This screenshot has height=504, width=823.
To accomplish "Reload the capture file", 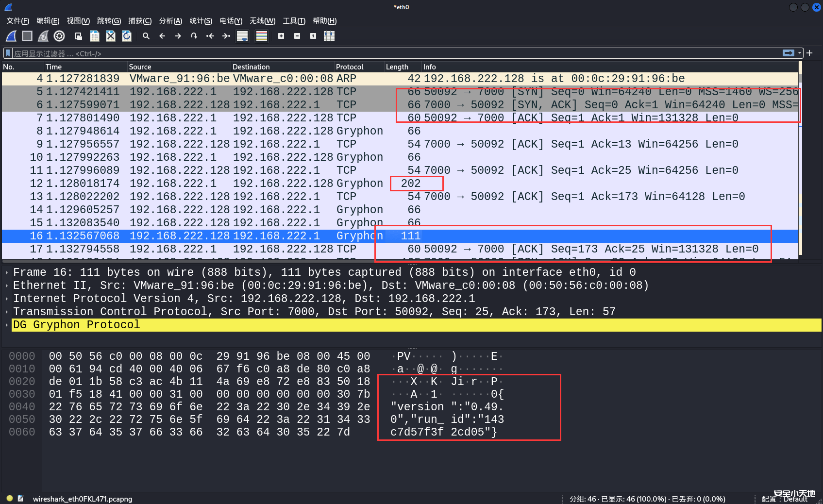I will pyautogui.click(x=127, y=36).
